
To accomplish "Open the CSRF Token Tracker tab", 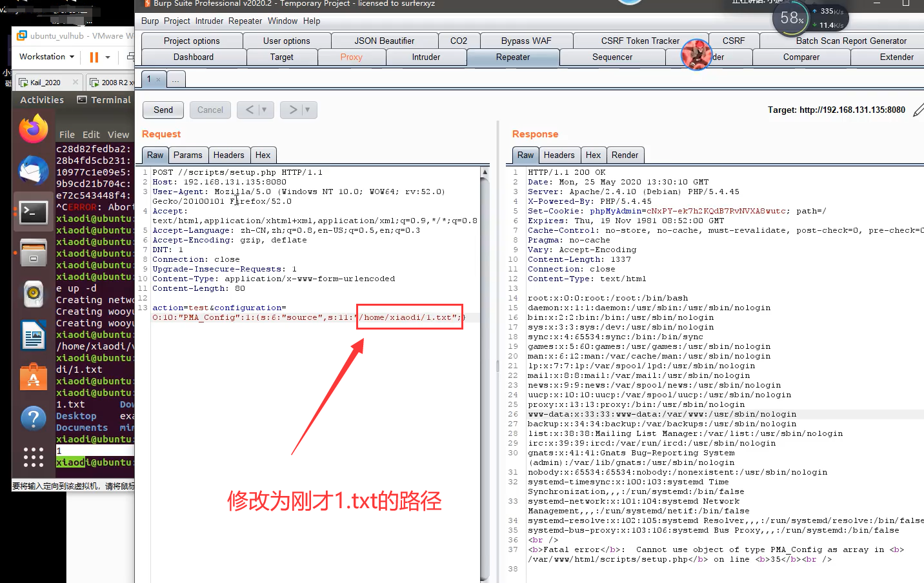I will pos(640,41).
